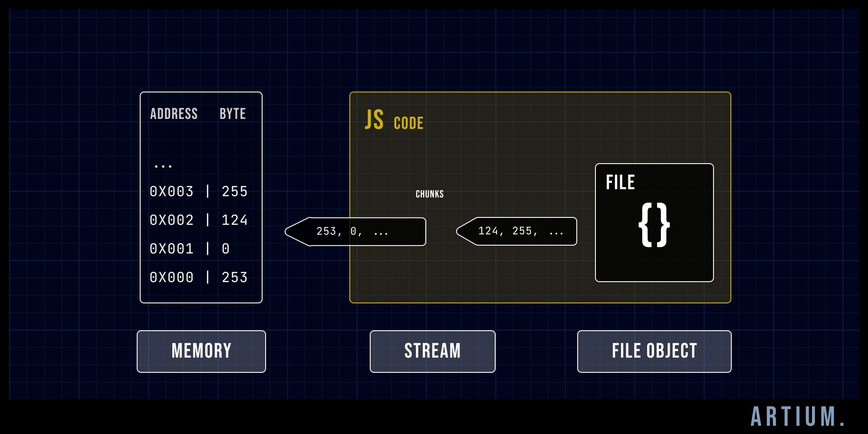Viewport: 868px width, 434px height.
Task: Select byte value 124 in the 0X002 row
Action: pyautogui.click(x=234, y=220)
